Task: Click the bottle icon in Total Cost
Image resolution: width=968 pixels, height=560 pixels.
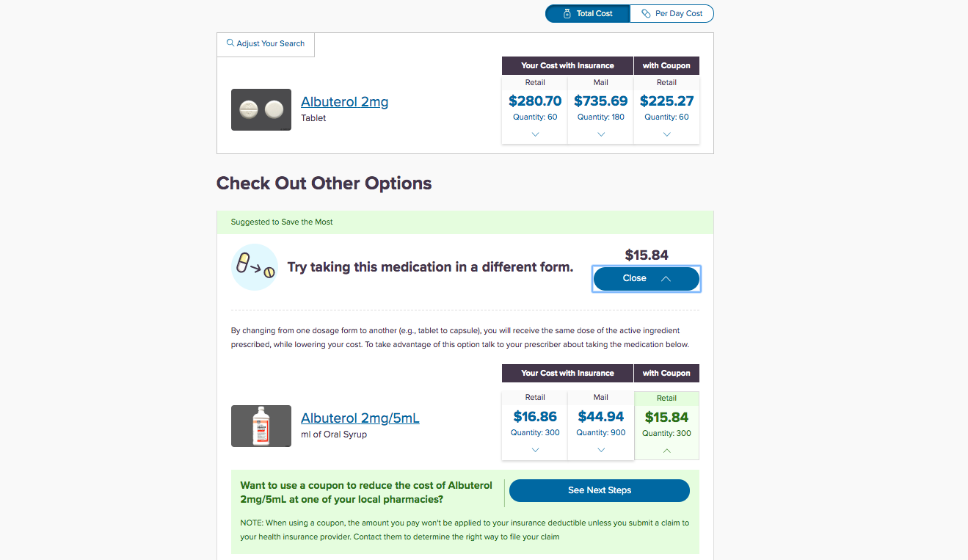Action: 567,13
